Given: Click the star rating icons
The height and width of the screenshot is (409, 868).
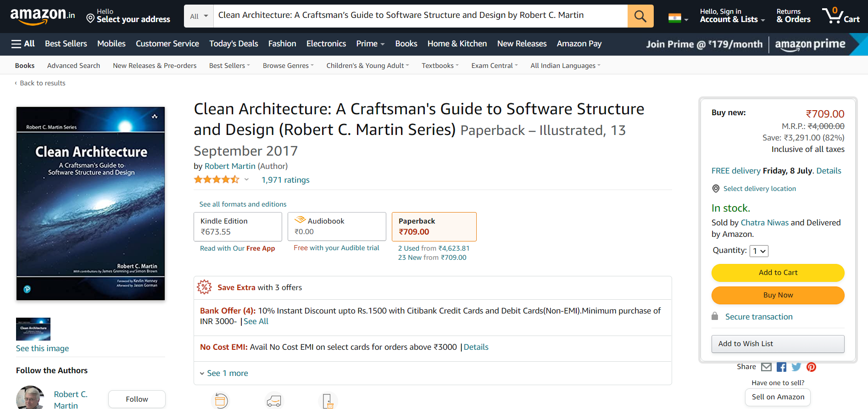Looking at the screenshot, I should [217, 179].
